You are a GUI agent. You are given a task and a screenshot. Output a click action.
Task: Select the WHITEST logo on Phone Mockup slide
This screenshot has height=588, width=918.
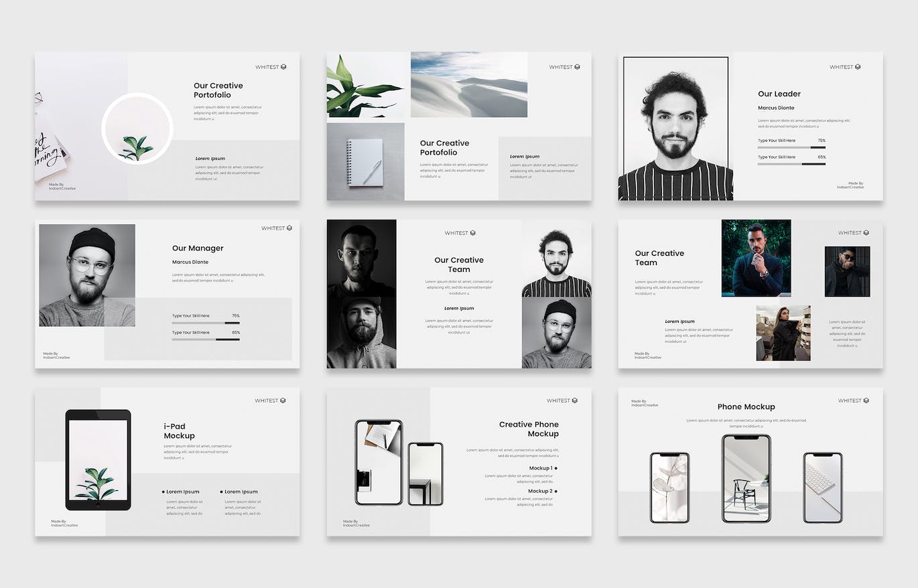(x=853, y=400)
